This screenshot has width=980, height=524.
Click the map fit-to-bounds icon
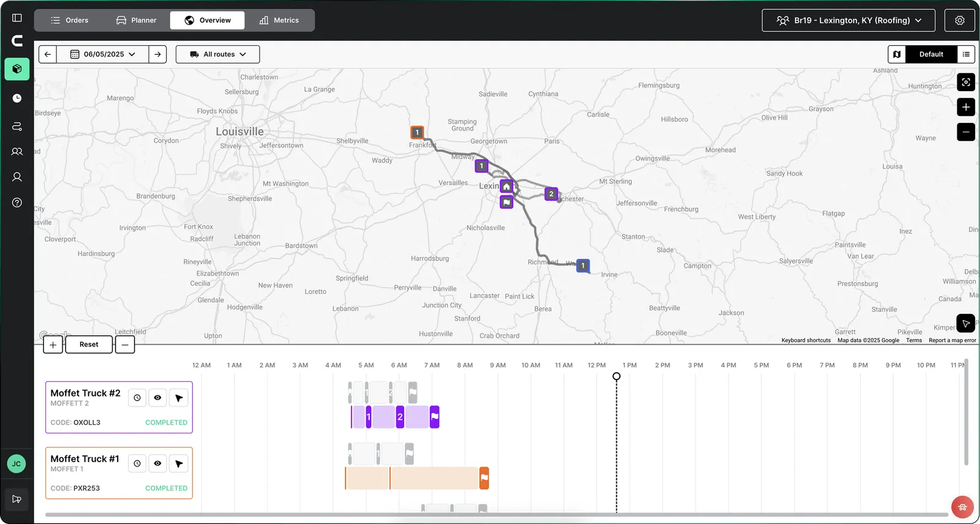[966, 82]
